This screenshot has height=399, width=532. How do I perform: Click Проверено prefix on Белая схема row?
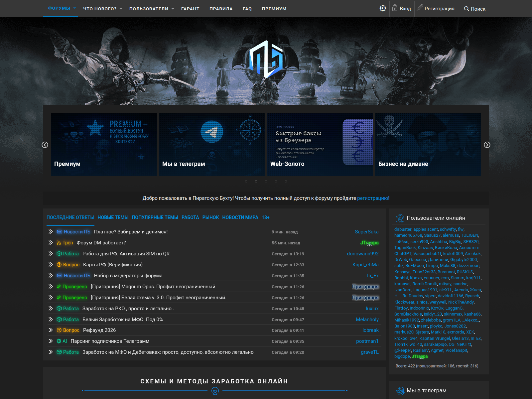(72, 298)
